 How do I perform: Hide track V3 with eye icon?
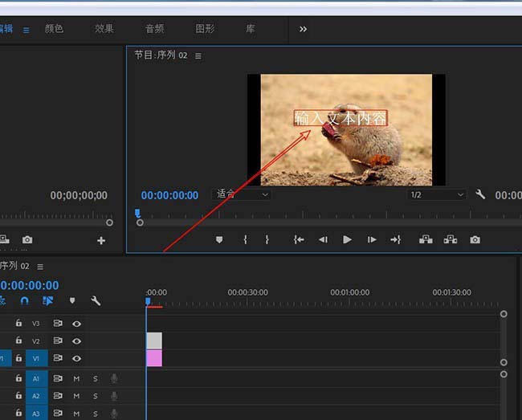point(77,324)
